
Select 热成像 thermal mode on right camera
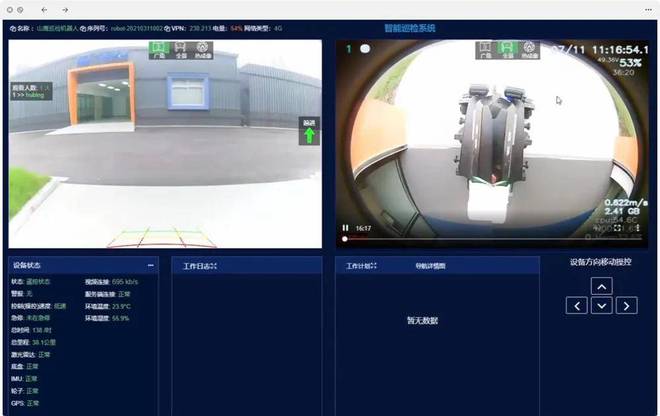click(529, 50)
